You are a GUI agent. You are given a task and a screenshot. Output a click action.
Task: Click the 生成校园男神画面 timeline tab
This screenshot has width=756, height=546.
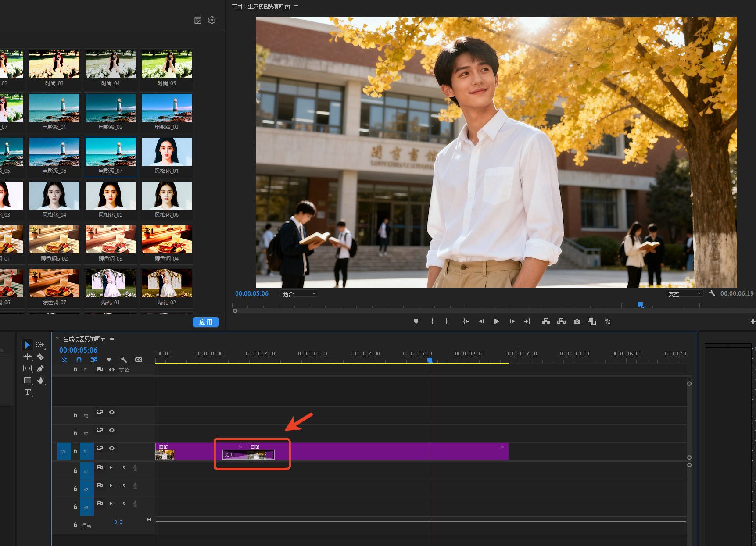click(84, 339)
